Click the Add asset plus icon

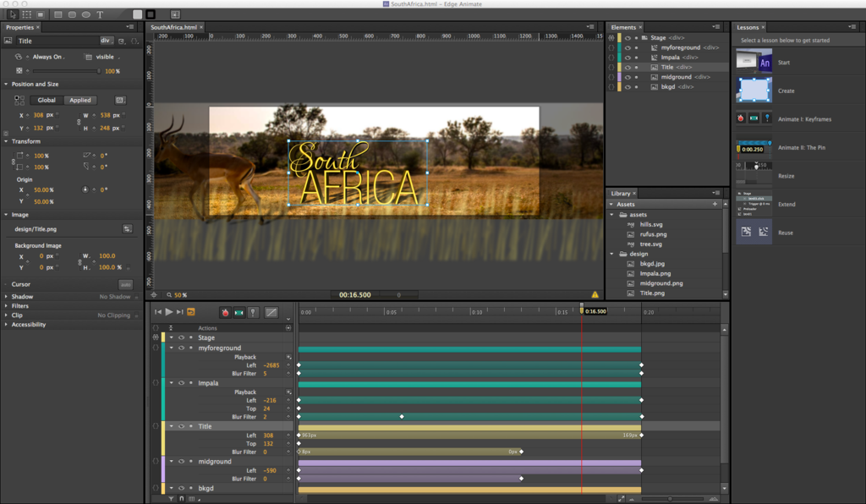point(715,204)
